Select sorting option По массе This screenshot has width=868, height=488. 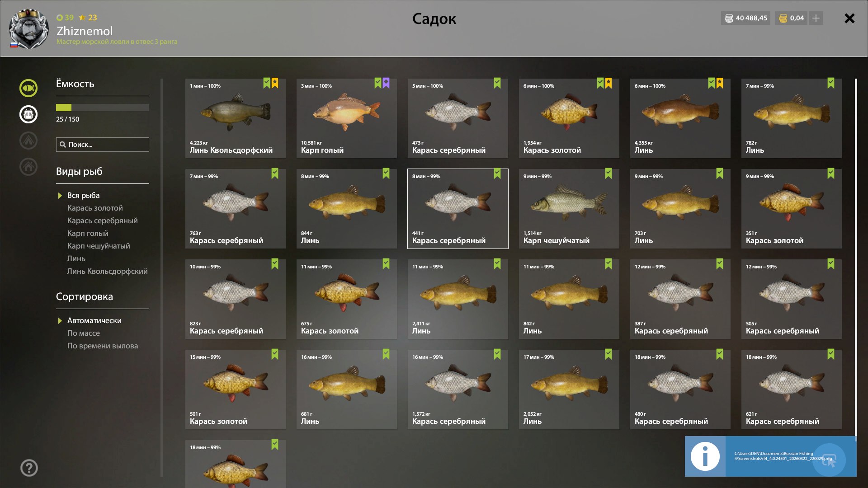tap(84, 333)
